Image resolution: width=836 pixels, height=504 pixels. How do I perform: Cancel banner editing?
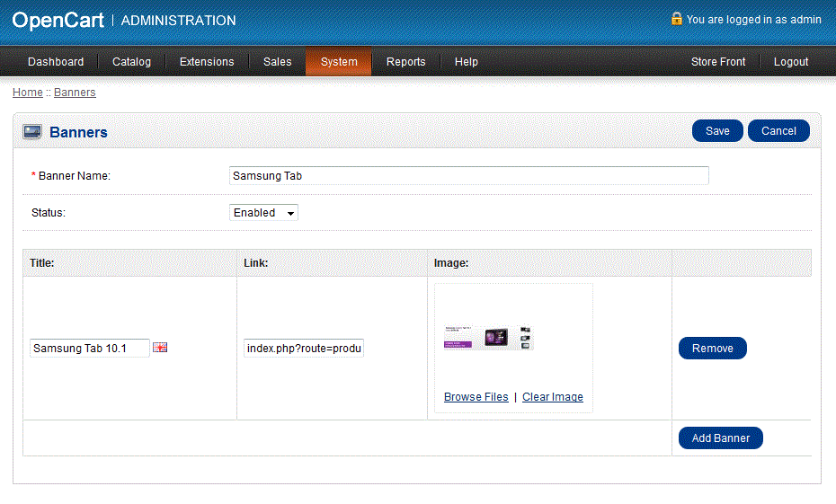tap(778, 131)
